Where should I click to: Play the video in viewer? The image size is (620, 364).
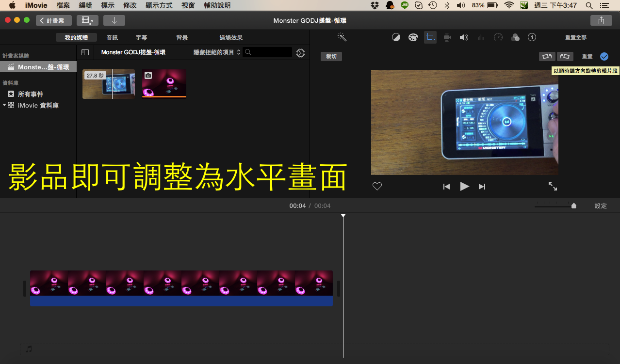(464, 186)
